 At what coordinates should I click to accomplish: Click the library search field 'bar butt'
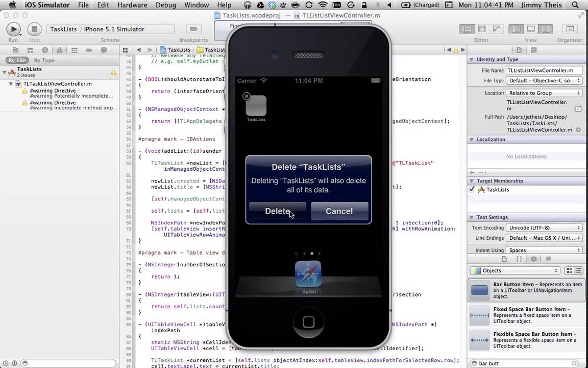525,363
